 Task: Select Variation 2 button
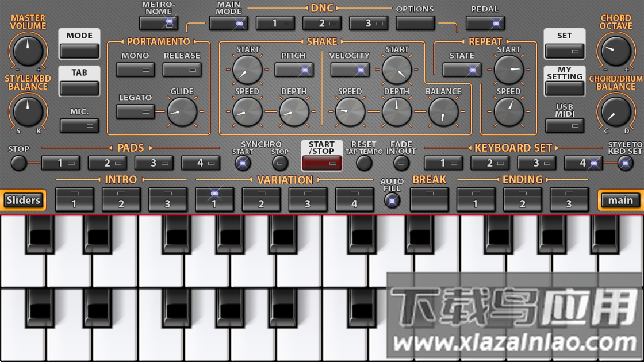click(261, 199)
